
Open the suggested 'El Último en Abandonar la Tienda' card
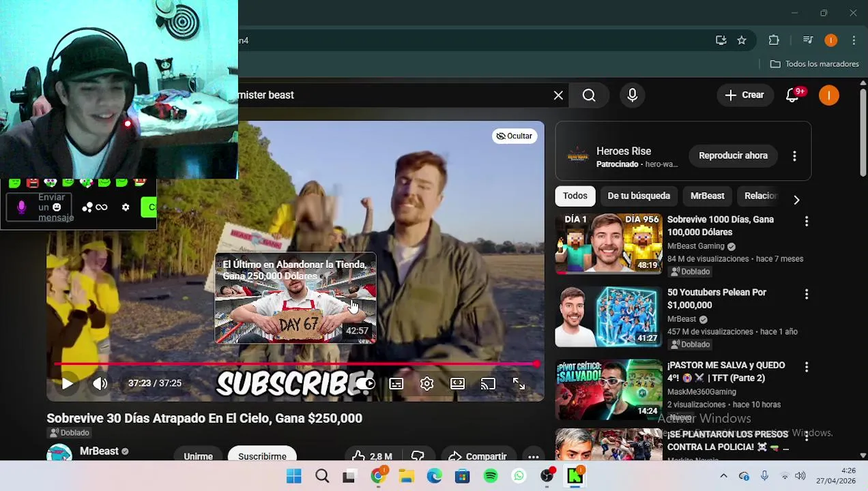click(x=295, y=298)
